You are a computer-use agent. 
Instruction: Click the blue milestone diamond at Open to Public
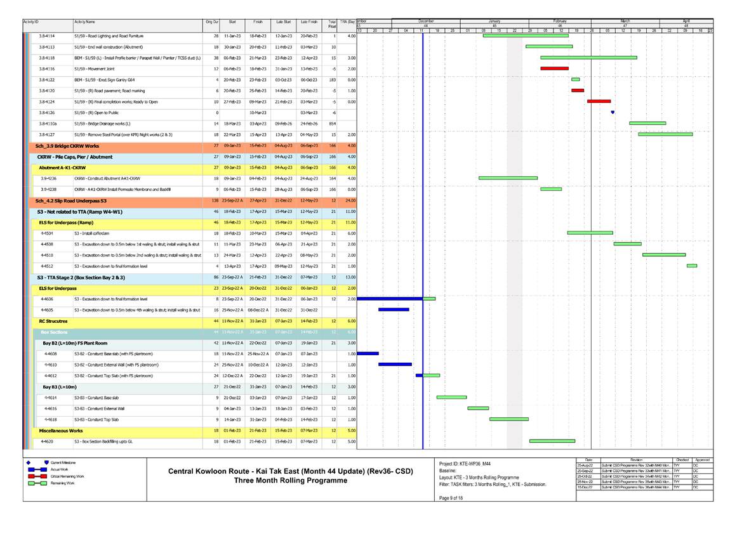coord(612,111)
